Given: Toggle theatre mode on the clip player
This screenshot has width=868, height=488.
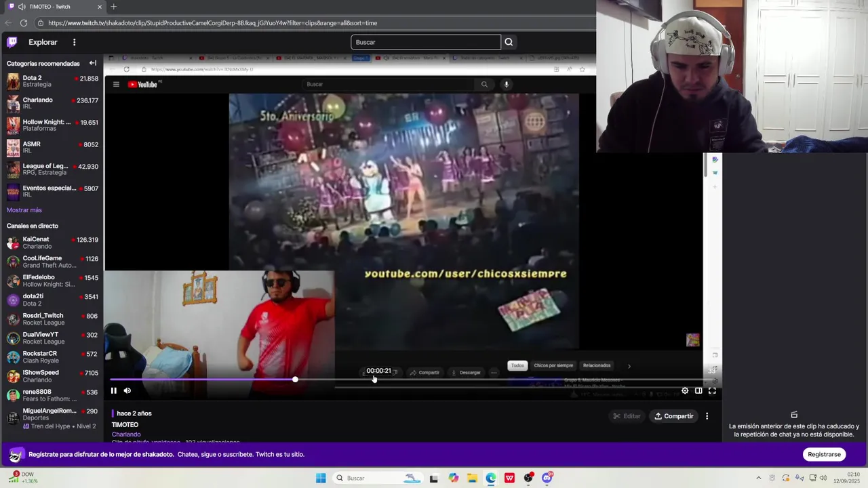Looking at the screenshot, I should (x=698, y=390).
